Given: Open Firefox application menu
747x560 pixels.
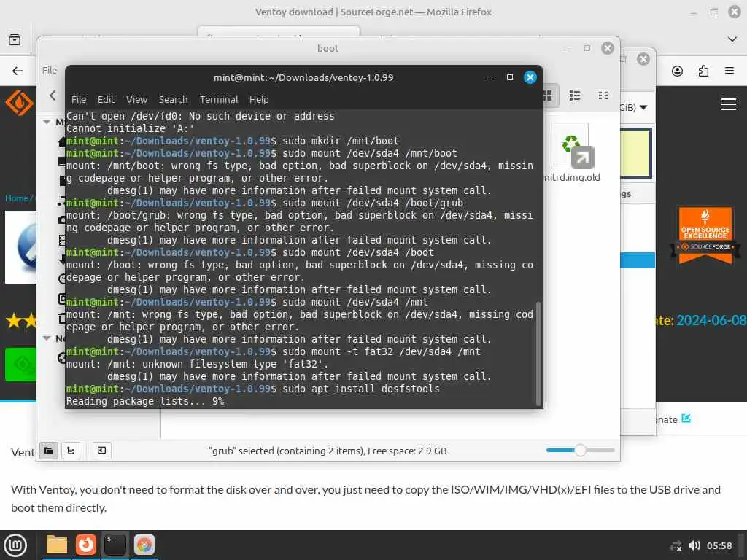Looking at the screenshot, I should (729, 71).
